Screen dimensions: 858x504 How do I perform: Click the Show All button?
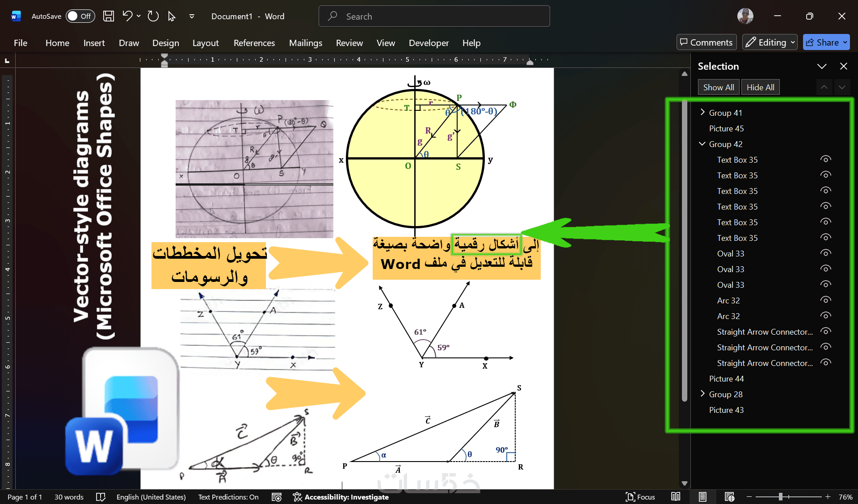[x=718, y=87]
